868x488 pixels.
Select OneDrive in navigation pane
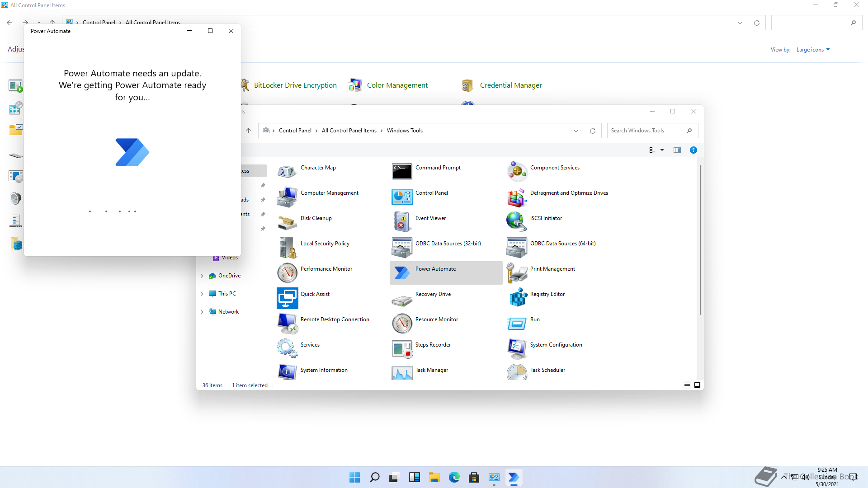point(225,276)
